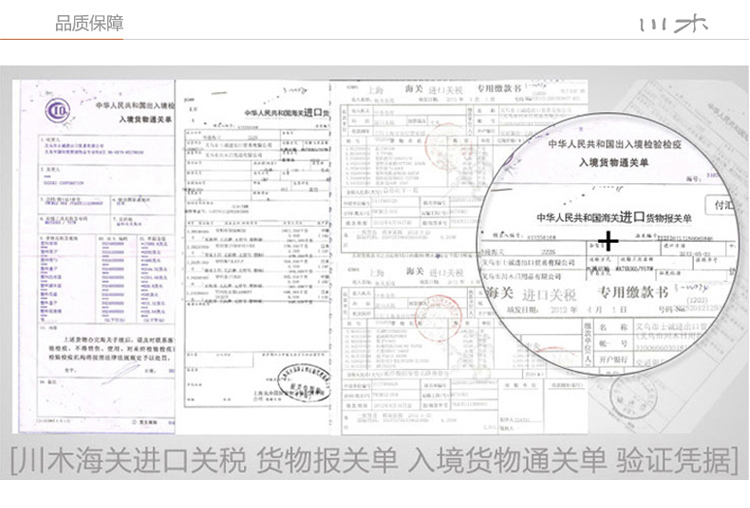This screenshot has width=750, height=508.
Task: Click the 付汇 box in magnifier
Action: pyautogui.click(x=724, y=205)
